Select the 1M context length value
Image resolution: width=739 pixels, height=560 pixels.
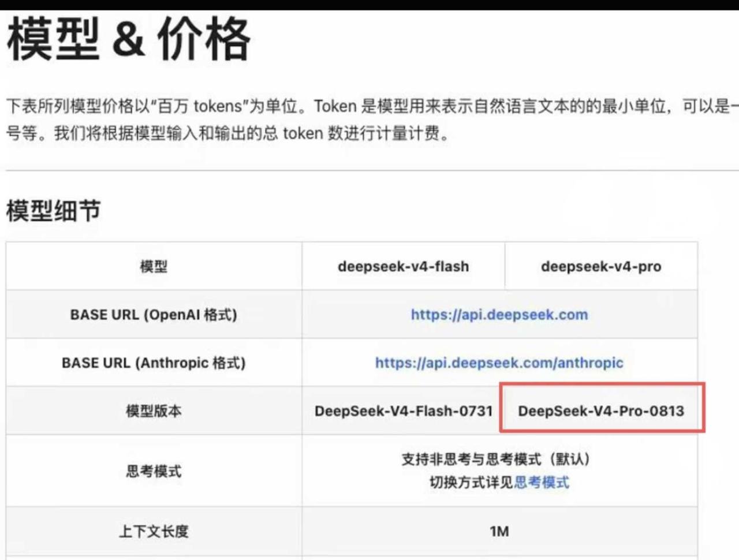[499, 531]
